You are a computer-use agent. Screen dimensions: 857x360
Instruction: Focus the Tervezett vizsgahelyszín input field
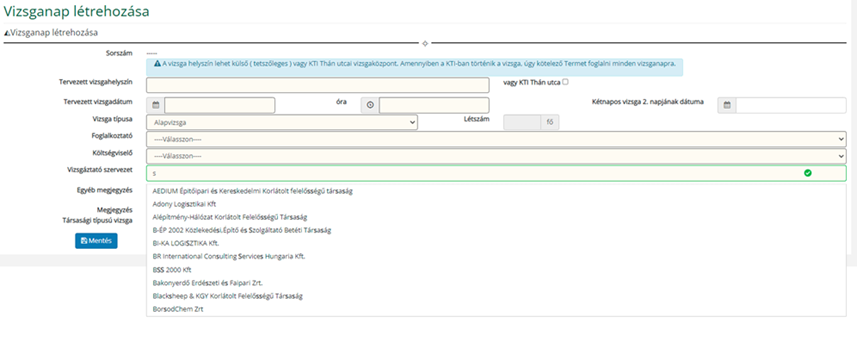pyautogui.click(x=318, y=85)
